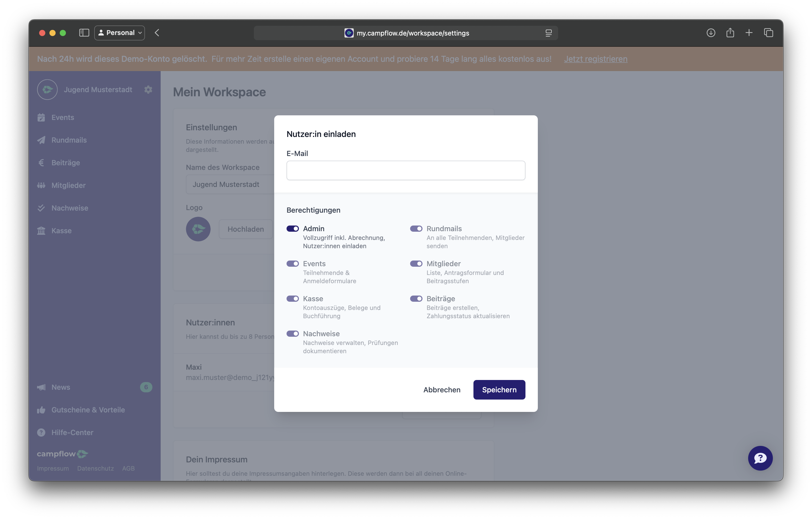Open a new tab with plus icon

pos(749,33)
